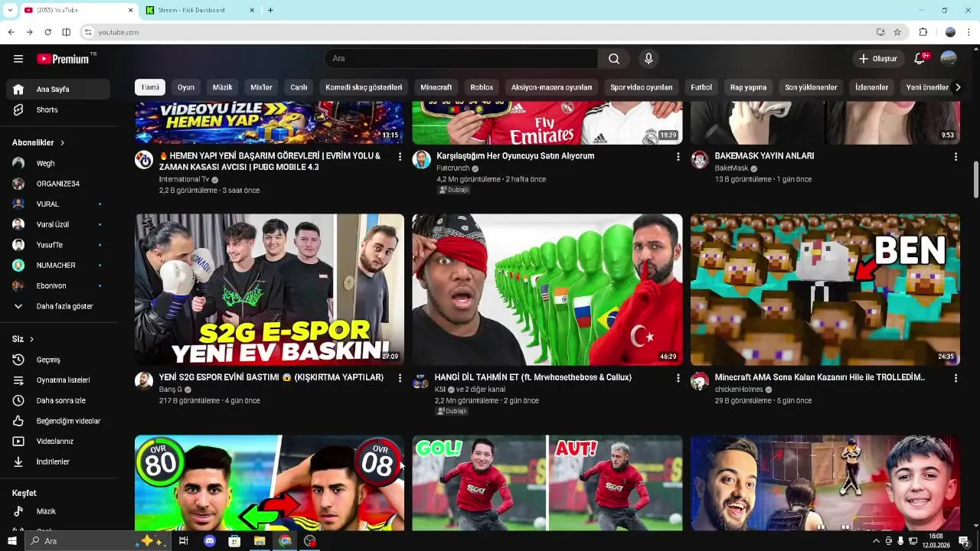Open Daha sonra izle list
Image resolution: width=980 pixels, height=551 pixels.
58,401
